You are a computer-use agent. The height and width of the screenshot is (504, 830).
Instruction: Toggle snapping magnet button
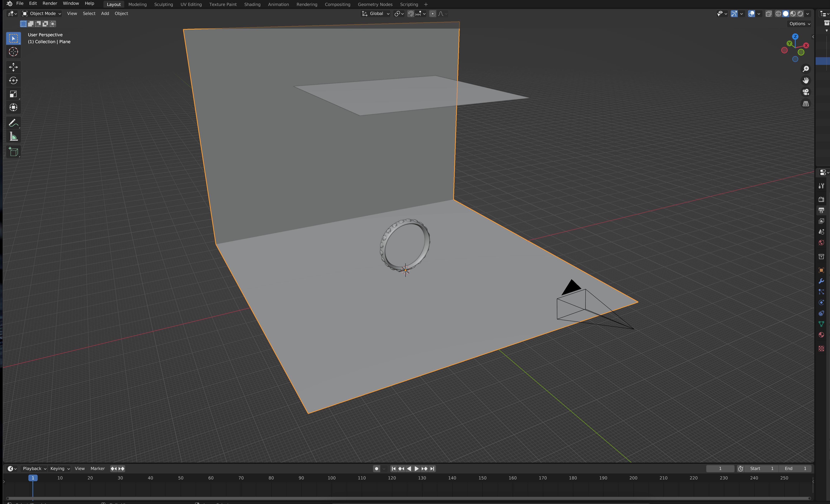[x=411, y=14]
